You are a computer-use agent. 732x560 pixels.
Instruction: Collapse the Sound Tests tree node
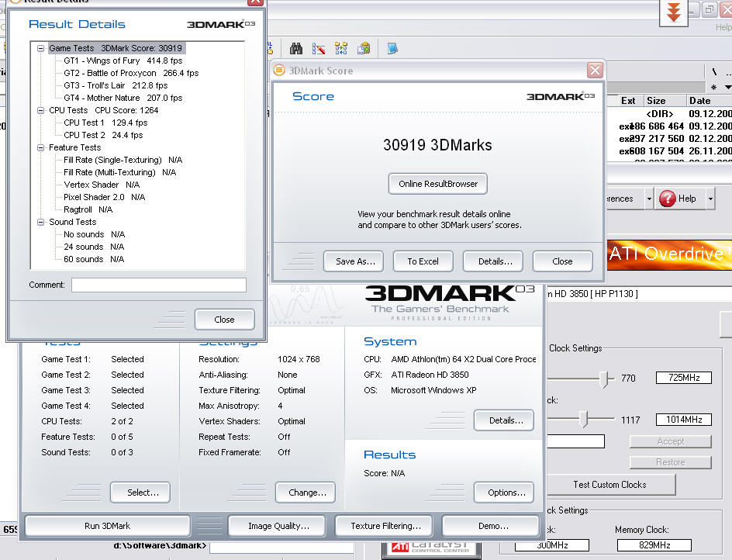40,222
